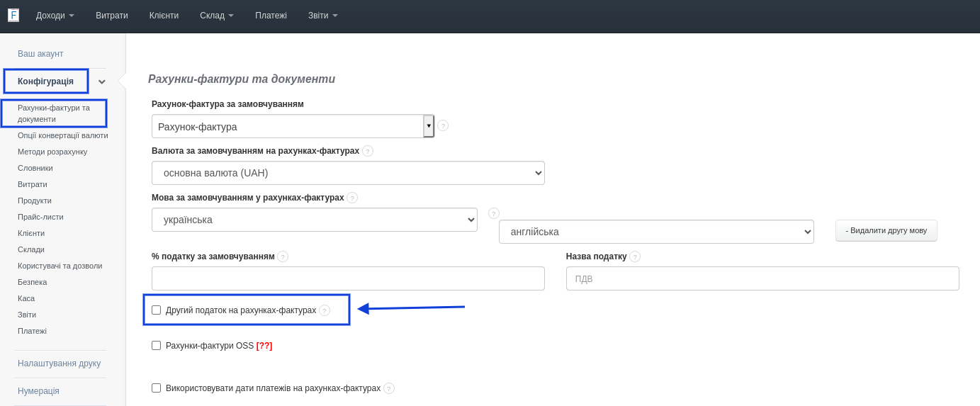Image resolution: width=980 pixels, height=406 pixels.
Task: Click the app logo icon in navbar
Action: tap(13, 15)
